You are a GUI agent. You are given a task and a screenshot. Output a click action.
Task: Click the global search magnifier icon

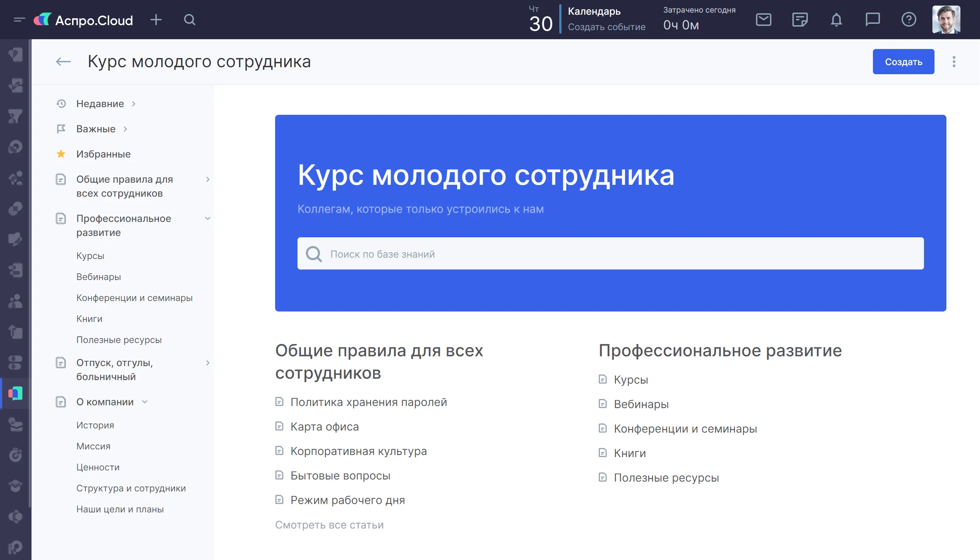tap(190, 20)
